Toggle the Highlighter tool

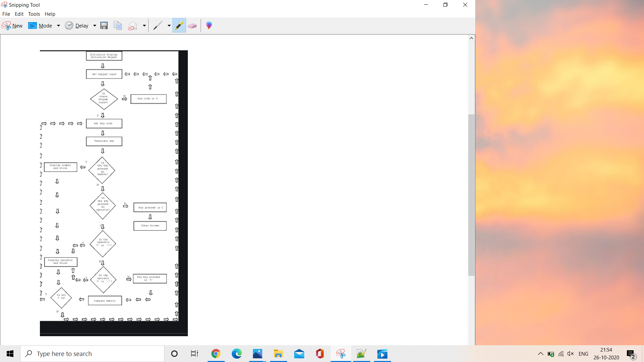[179, 26]
